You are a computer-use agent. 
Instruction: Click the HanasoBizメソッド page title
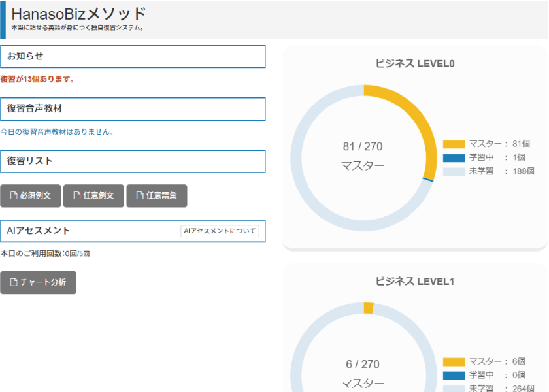click(x=78, y=14)
